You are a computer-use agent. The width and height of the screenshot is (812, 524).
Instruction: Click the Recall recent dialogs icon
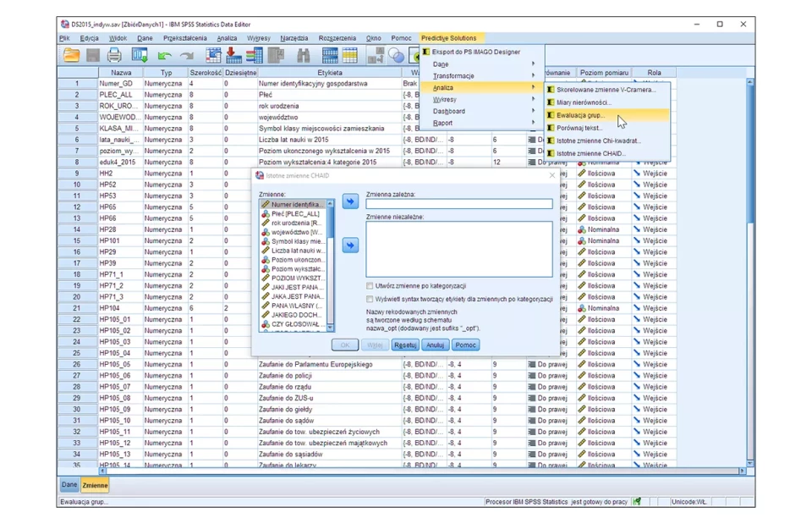140,56
